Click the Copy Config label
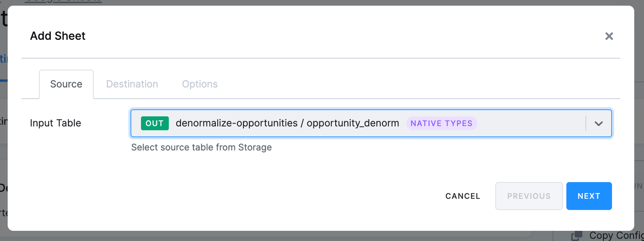The width and height of the screenshot is (644, 241). click(x=616, y=235)
